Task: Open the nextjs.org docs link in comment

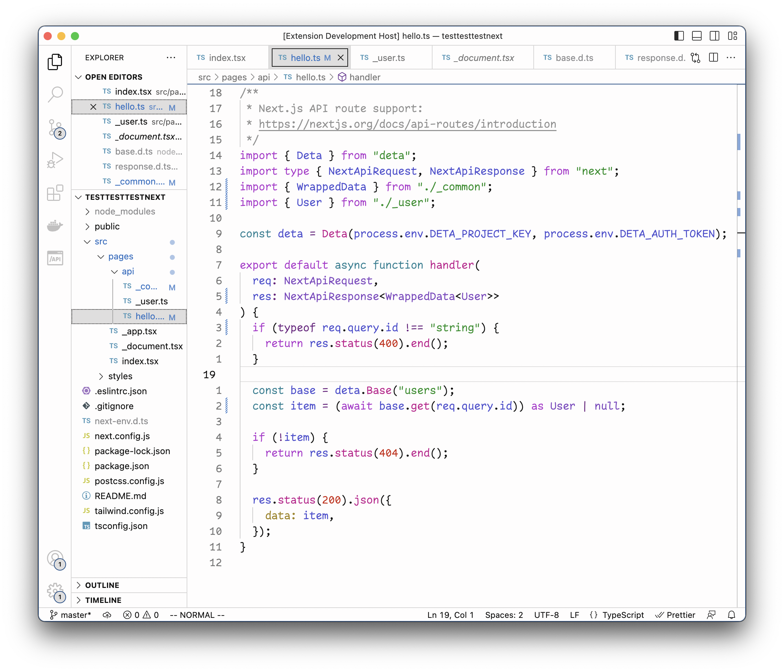Action: [407, 124]
